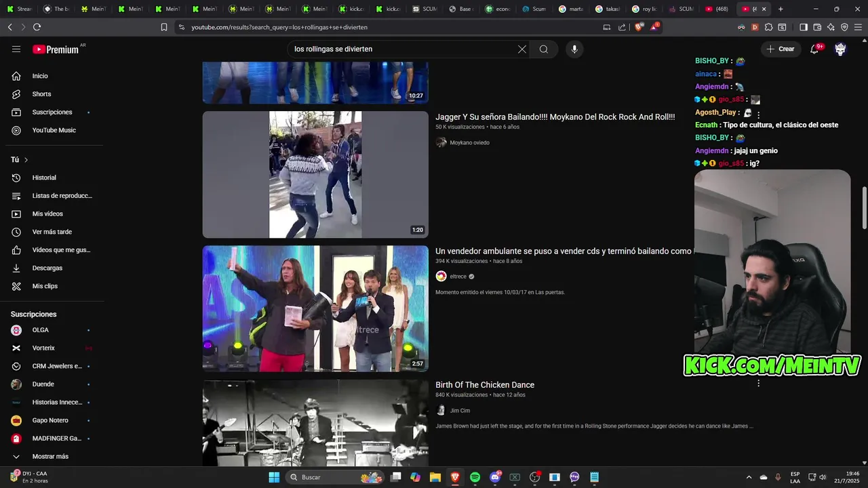
Task: Show hidden system tray icons
Action: click(x=749, y=477)
